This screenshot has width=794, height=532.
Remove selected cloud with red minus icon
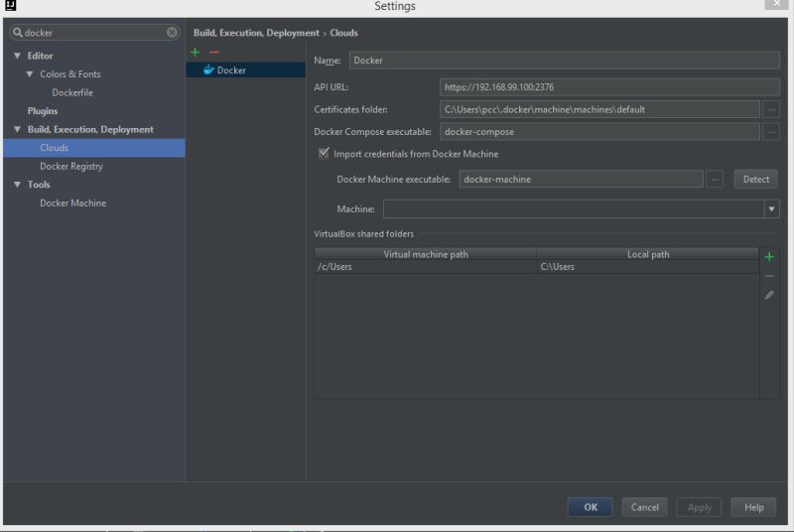(214, 53)
